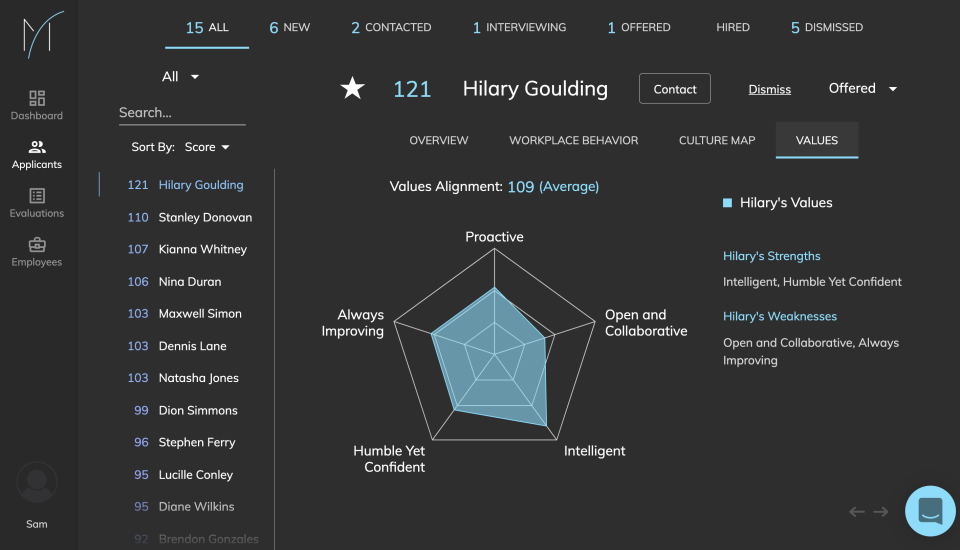The image size is (960, 550).
Task: Click the Intelligent axis label
Action: click(594, 451)
